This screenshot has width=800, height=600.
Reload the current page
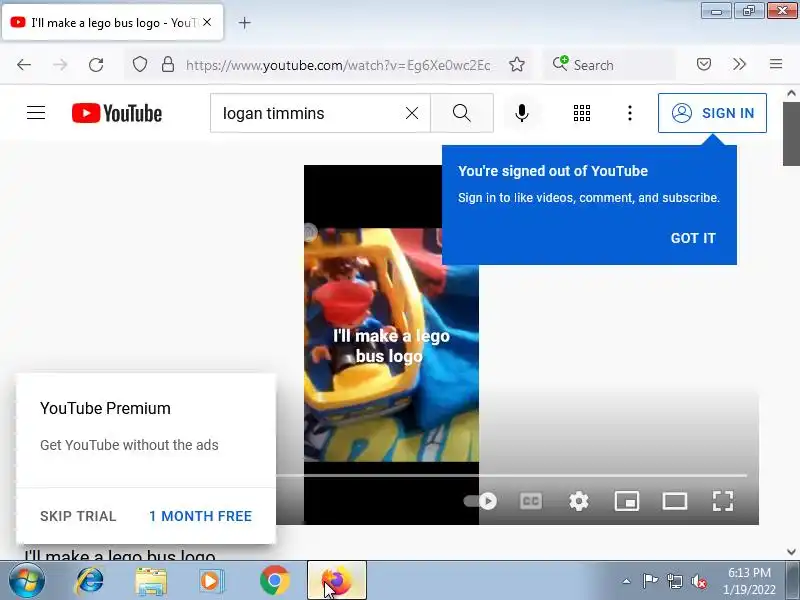pos(96,65)
